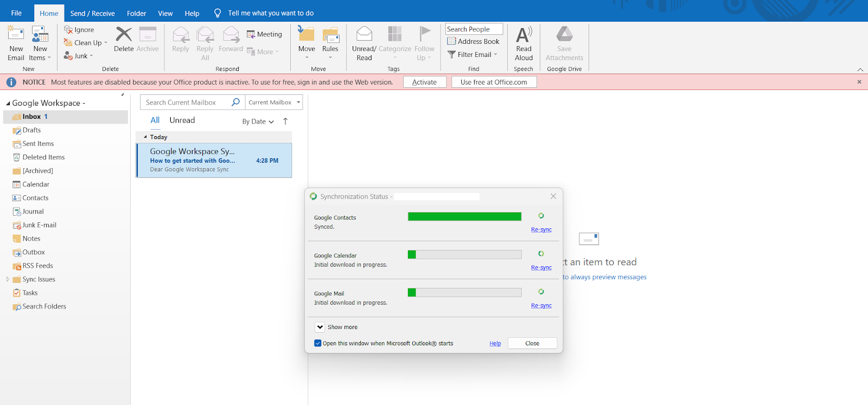Viewport: 868px width, 405px height.
Task: Select the Inbox folder
Action: [66, 117]
